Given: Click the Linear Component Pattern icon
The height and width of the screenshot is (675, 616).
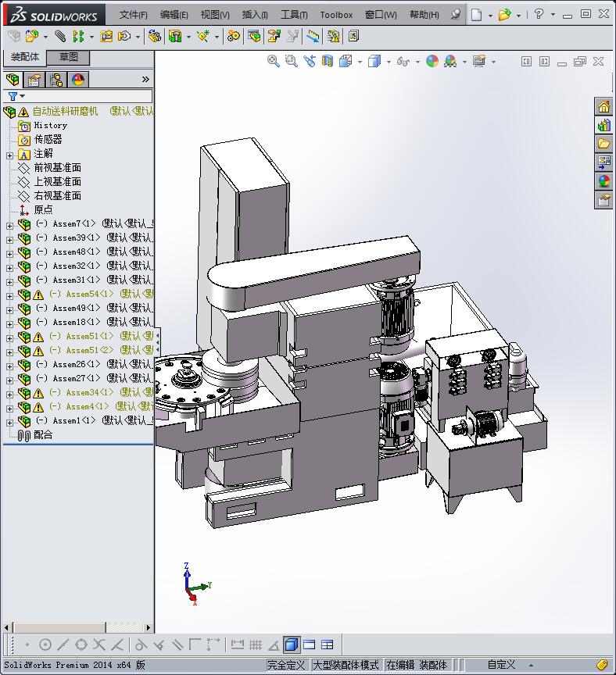Looking at the screenshot, I should [78, 36].
